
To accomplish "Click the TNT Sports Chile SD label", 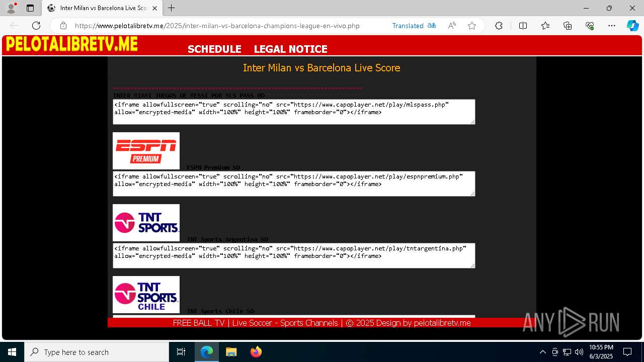I will [x=220, y=311].
